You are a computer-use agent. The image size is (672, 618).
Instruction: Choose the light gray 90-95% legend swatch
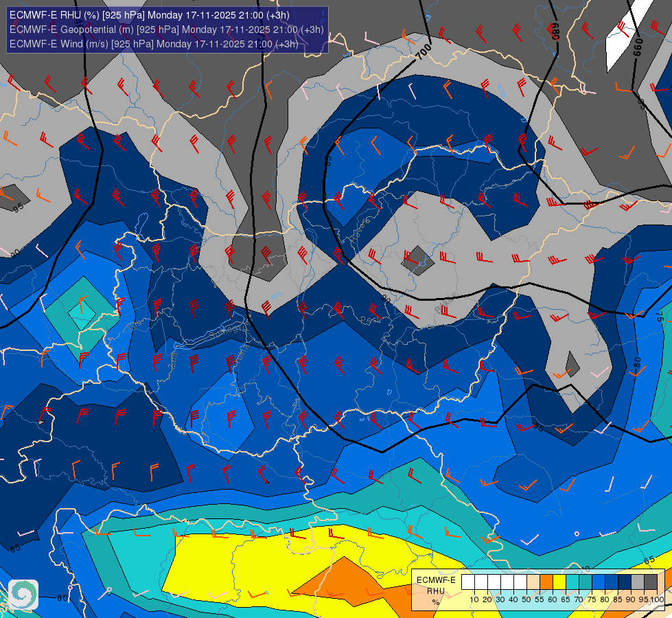(638, 582)
